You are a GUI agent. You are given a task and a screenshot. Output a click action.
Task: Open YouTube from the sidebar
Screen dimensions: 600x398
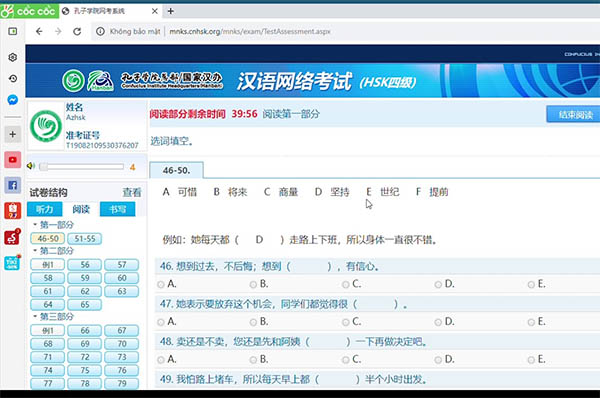point(13,160)
